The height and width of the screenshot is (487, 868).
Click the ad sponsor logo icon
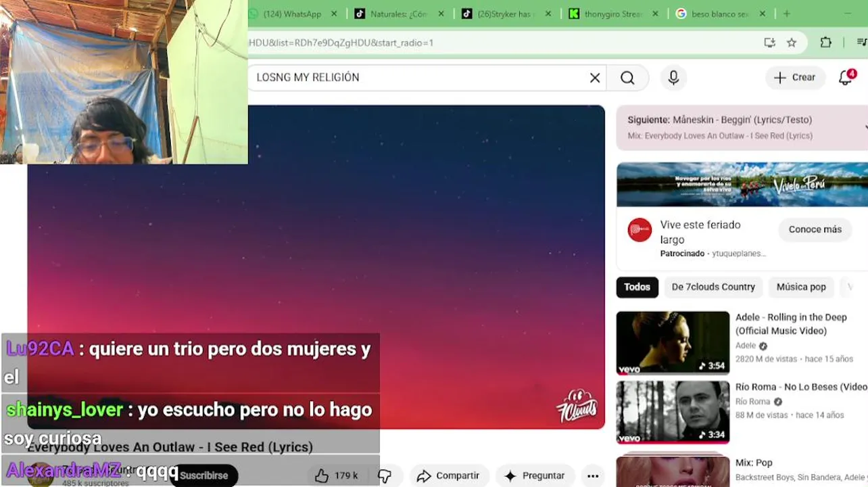640,230
